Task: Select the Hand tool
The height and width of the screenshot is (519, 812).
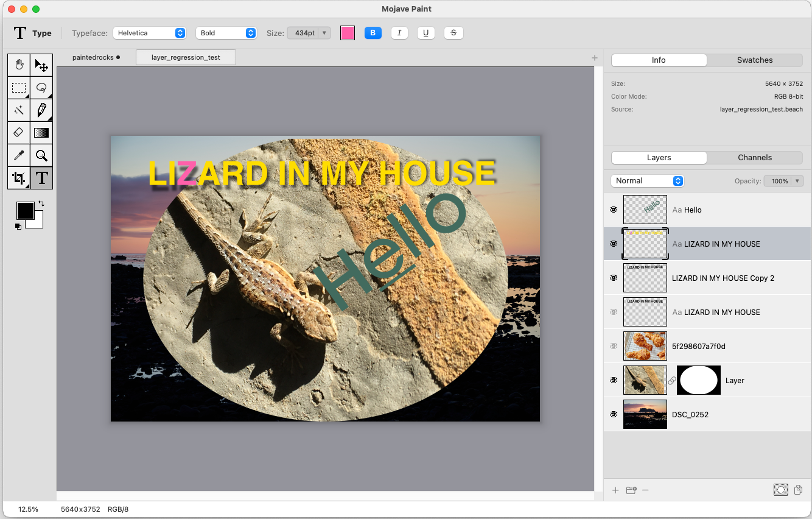Action: click(19, 65)
